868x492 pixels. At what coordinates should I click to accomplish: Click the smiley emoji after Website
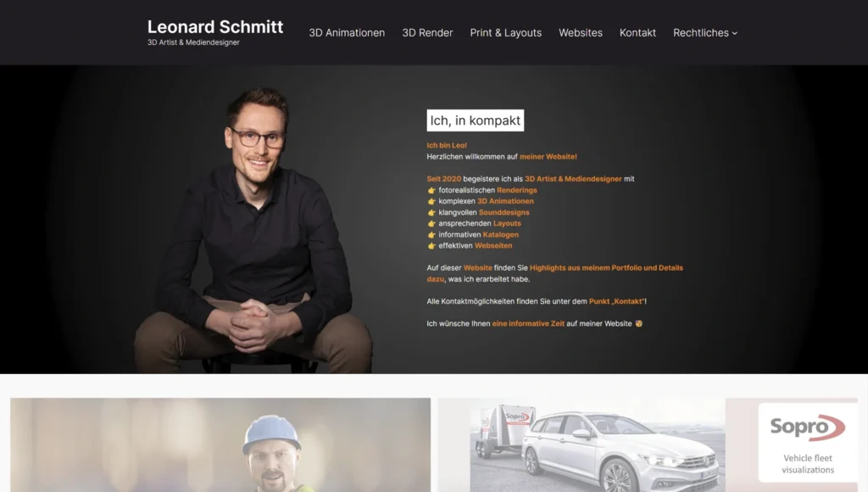[638, 323]
